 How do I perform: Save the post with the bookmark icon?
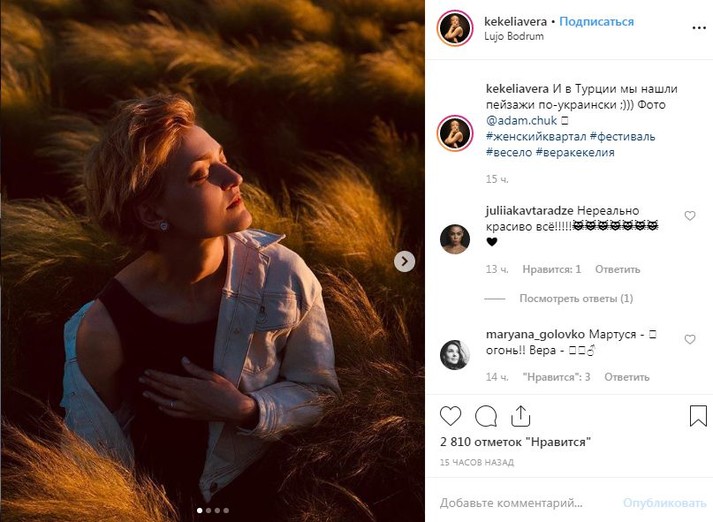(698, 416)
